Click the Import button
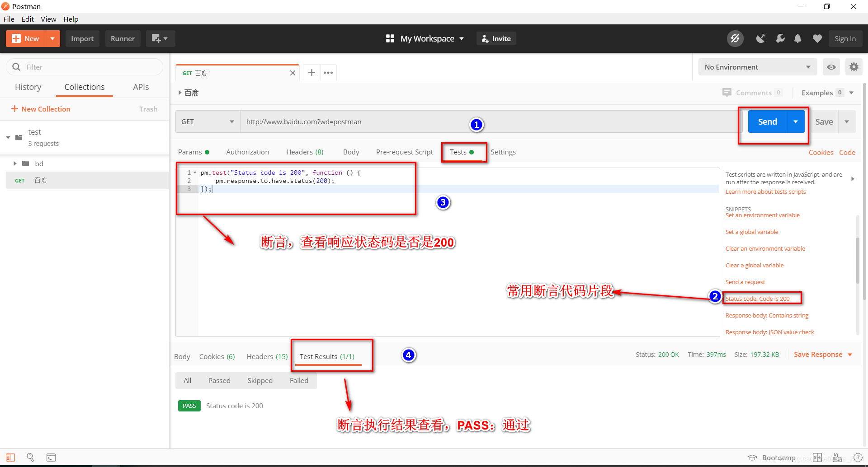 point(82,39)
